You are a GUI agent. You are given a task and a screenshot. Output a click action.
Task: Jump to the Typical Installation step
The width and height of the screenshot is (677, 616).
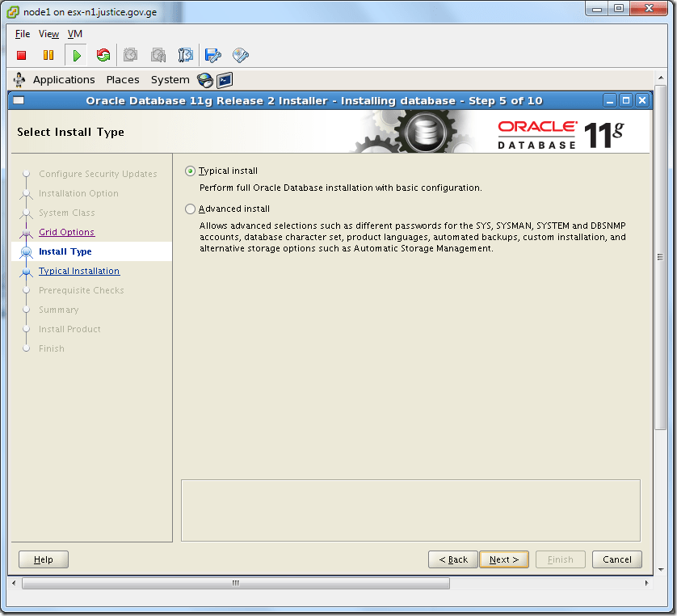[x=78, y=271]
